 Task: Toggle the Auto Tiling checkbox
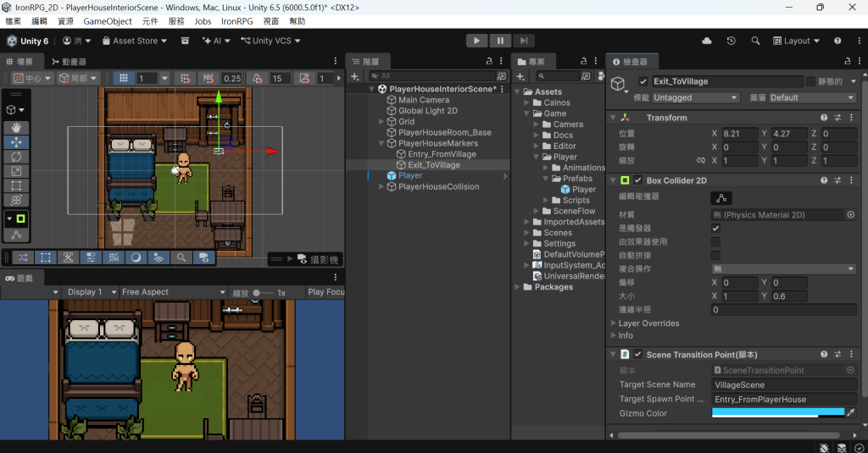715,255
